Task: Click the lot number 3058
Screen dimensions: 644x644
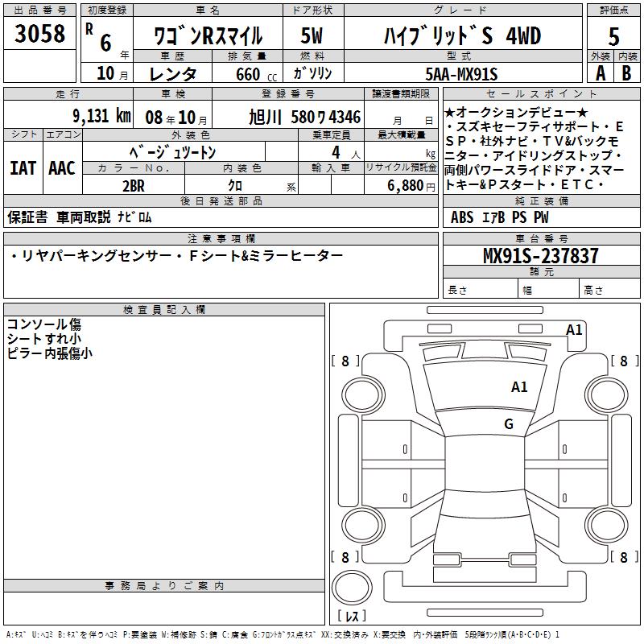Action: coord(39,33)
